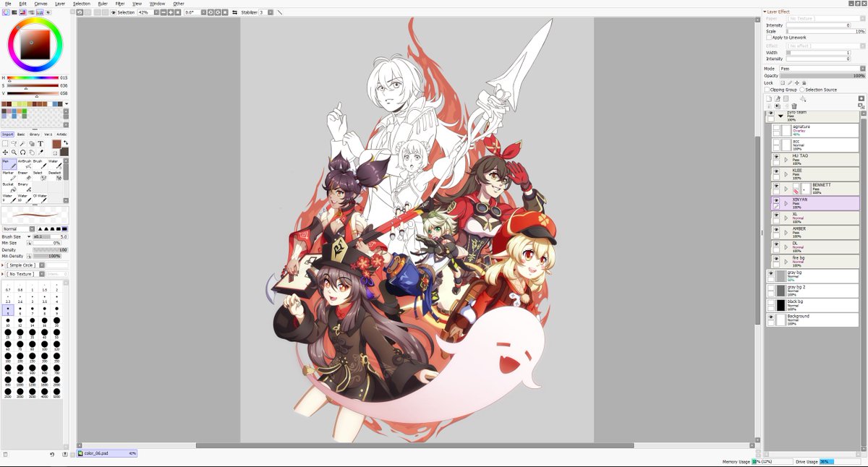The width and height of the screenshot is (868, 467).
Task: Click the zoom out minus button
Action: (x=163, y=12)
